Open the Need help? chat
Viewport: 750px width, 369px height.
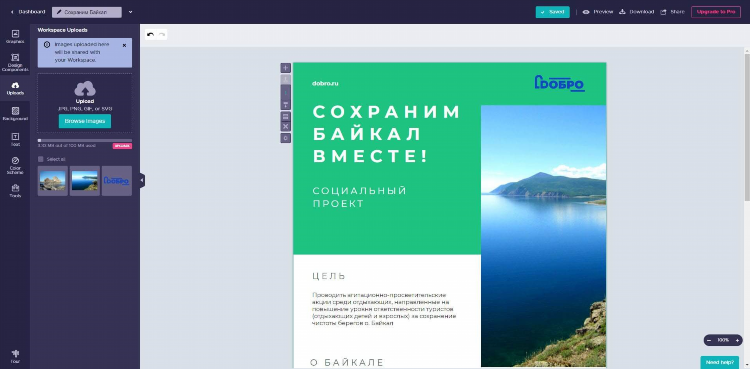[719, 362]
